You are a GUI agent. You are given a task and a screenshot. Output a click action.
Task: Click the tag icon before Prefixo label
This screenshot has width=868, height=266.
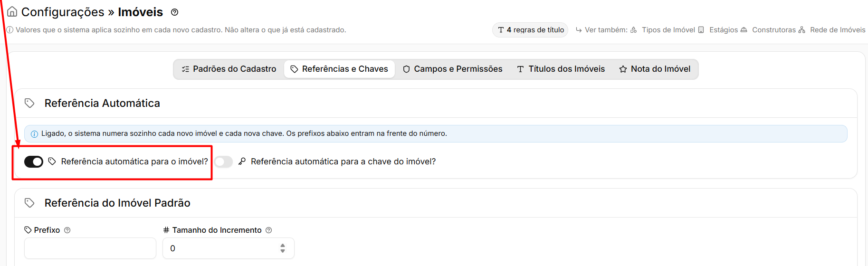click(x=28, y=230)
